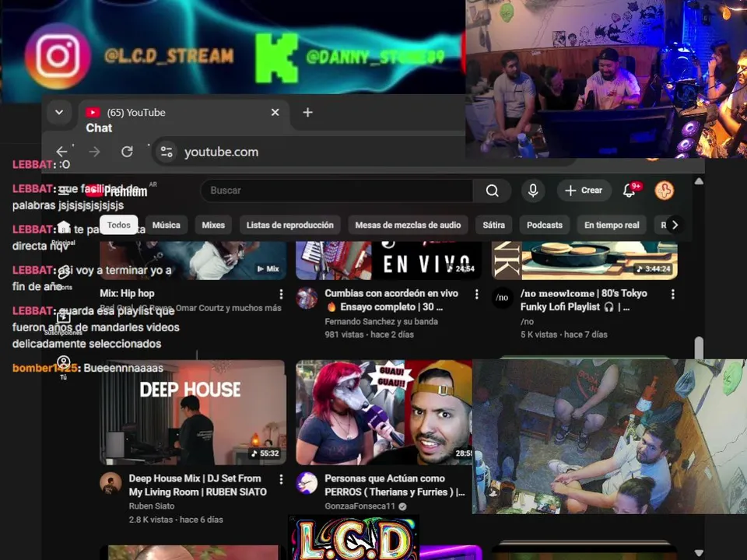Open Suscripciones in the sidebar

(63, 323)
